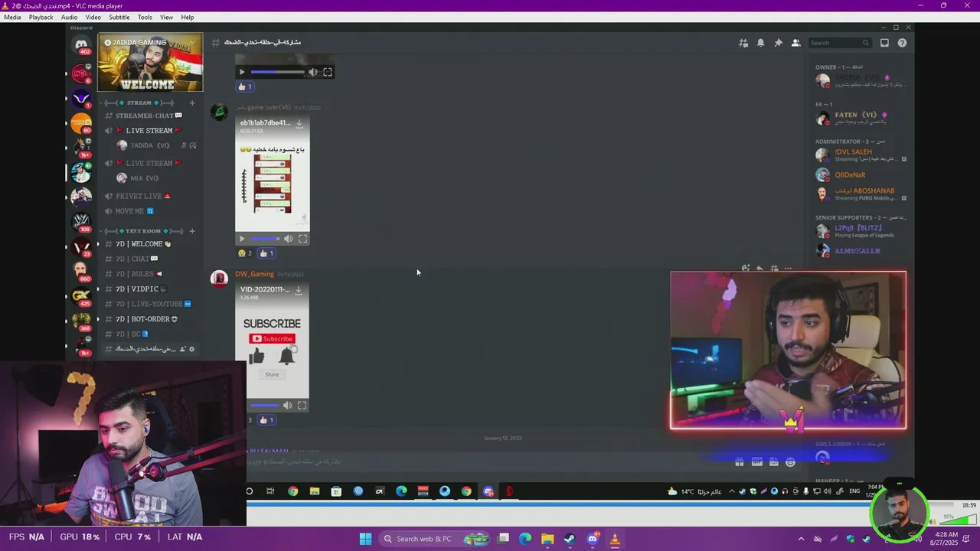Image resolution: width=980 pixels, height=551 pixels.
Task: Mute the top video attachment
Action: 313,72
